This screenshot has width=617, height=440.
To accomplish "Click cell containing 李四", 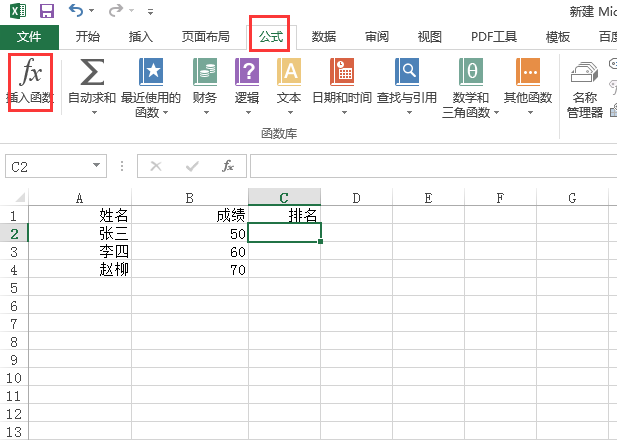I will tap(80, 251).
